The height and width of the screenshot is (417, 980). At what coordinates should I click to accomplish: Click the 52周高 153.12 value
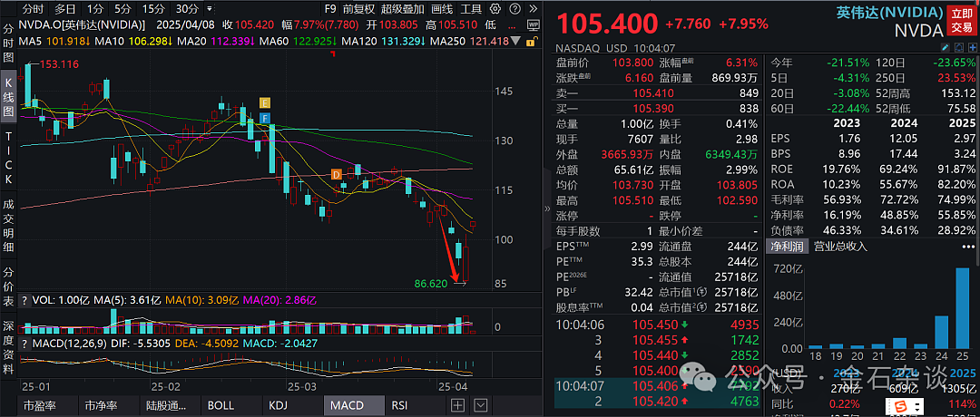961,93
